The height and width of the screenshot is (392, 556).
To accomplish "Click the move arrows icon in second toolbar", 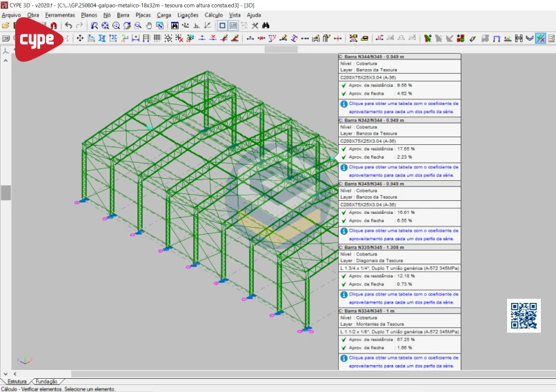I will coord(80,38).
